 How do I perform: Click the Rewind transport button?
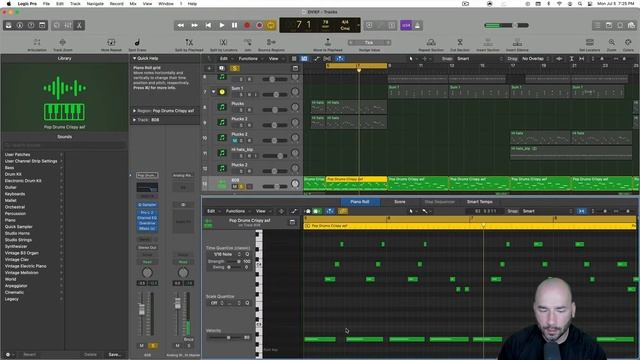[180, 25]
